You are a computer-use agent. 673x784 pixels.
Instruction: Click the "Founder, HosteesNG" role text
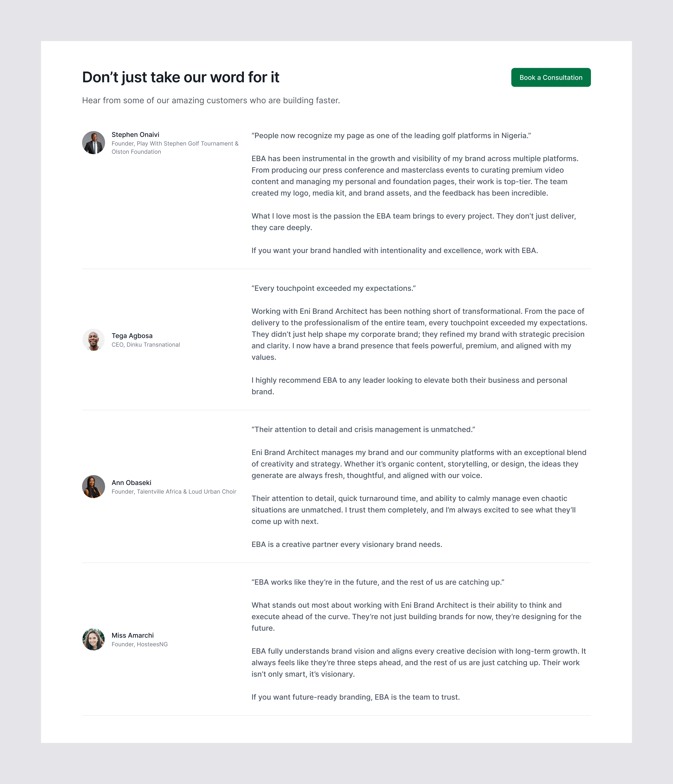[x=140, y=644]
